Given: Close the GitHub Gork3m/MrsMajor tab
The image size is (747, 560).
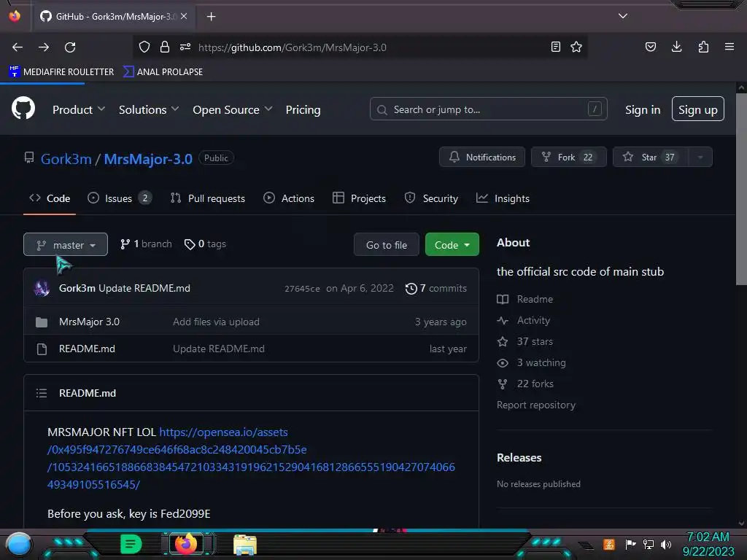Looking at the screenshot, I should (x=184, y=16).
